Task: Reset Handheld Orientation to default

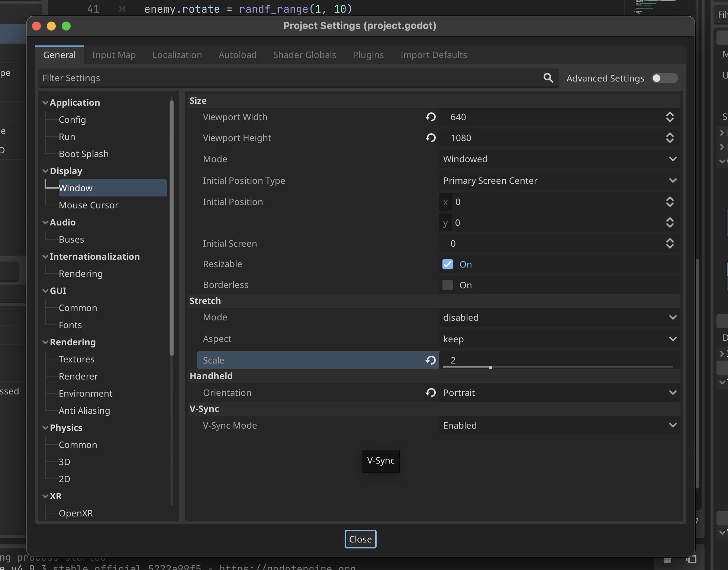Action: tap(431, 393)
